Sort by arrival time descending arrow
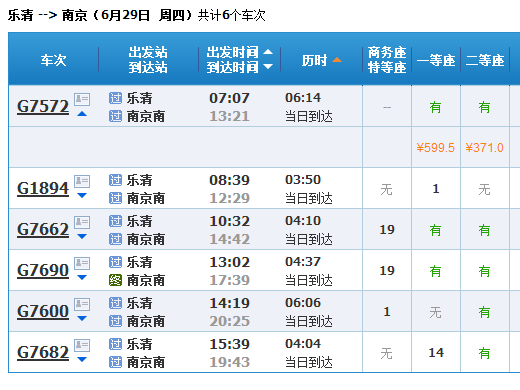This screenshot has width=520, height=390. pyautogui.click(x=268, y=67)
